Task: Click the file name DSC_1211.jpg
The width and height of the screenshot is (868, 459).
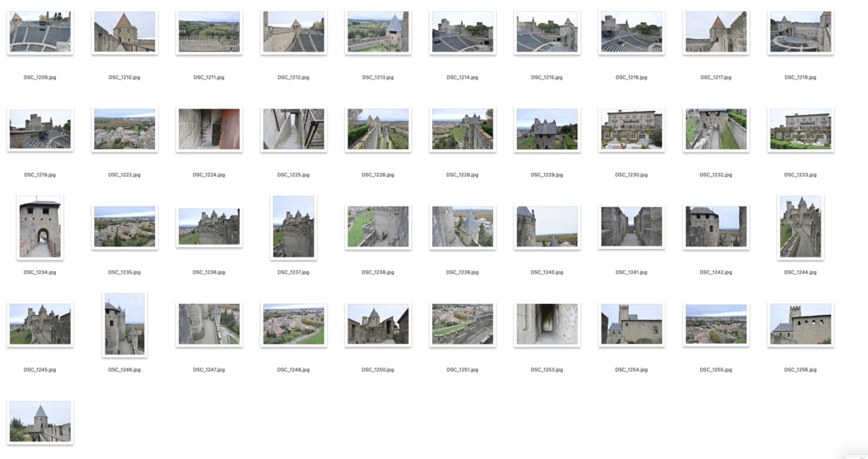Action: point(209,77)
